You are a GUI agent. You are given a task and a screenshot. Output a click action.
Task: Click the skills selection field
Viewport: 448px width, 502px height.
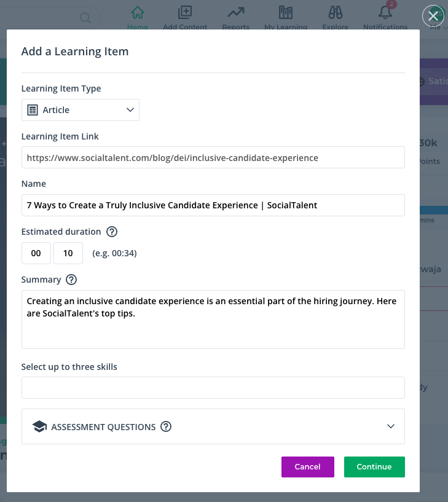213,388
